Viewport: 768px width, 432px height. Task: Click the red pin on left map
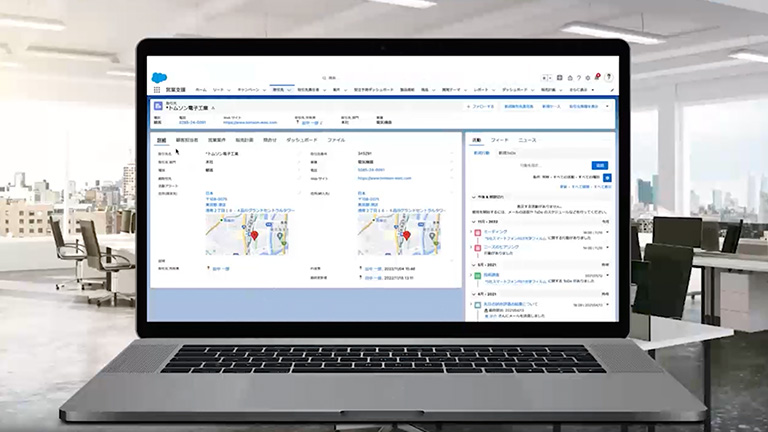coord(254,234)
